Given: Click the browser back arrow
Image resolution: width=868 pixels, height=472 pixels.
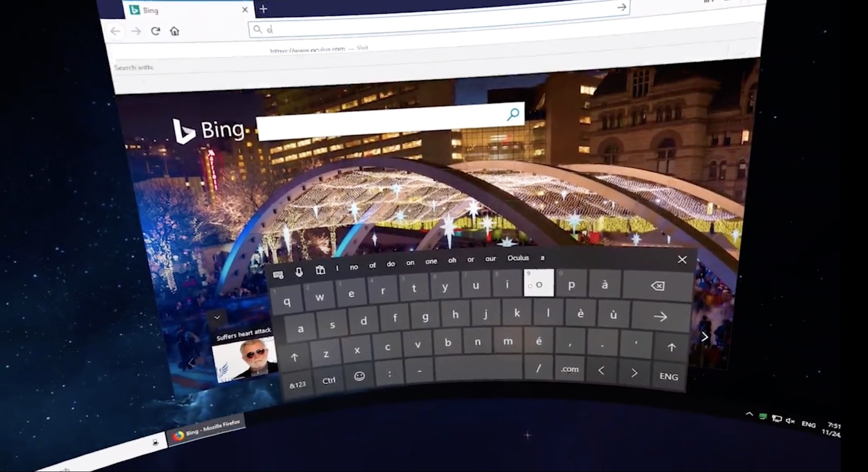Looking at the screenshot, I should point(115,31).
